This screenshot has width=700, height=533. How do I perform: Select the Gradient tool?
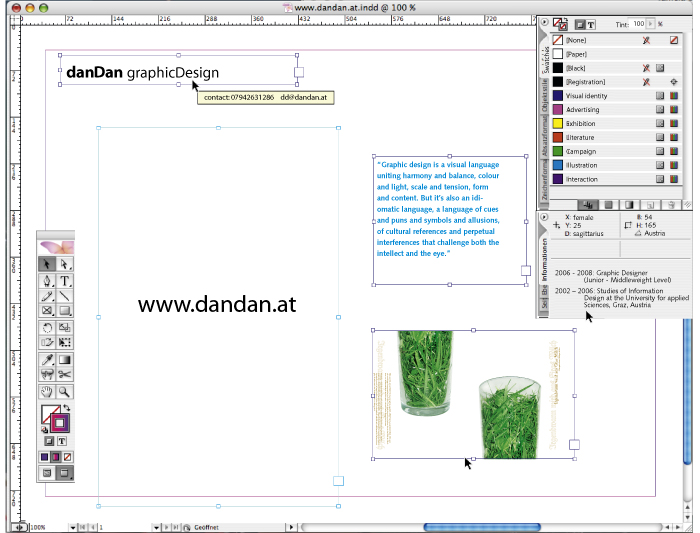(65, 359)
